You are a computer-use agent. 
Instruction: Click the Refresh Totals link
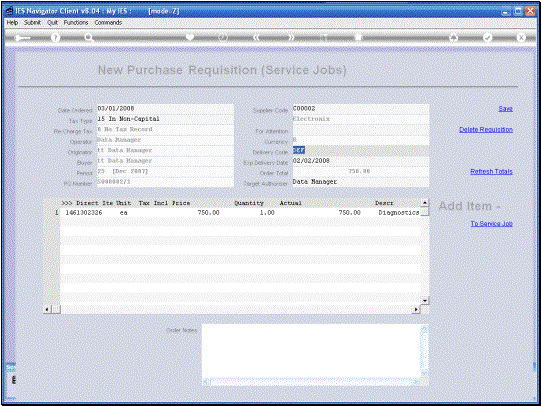pos(491,171)
